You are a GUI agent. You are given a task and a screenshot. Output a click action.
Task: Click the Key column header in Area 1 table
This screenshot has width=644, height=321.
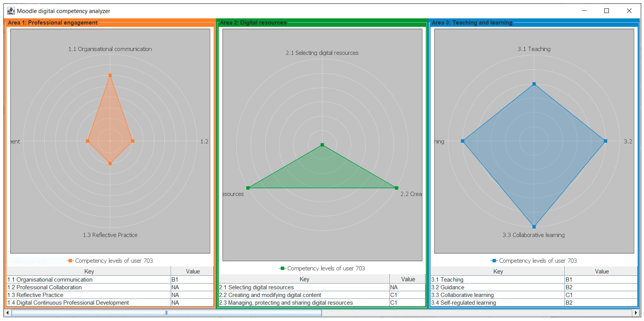coord(89,271)
